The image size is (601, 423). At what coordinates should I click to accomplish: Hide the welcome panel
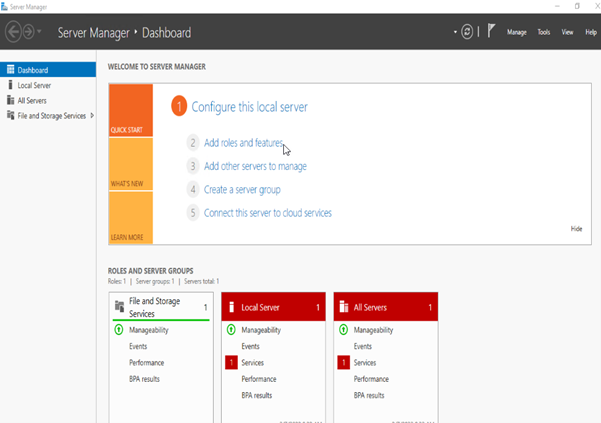(576, 229)
